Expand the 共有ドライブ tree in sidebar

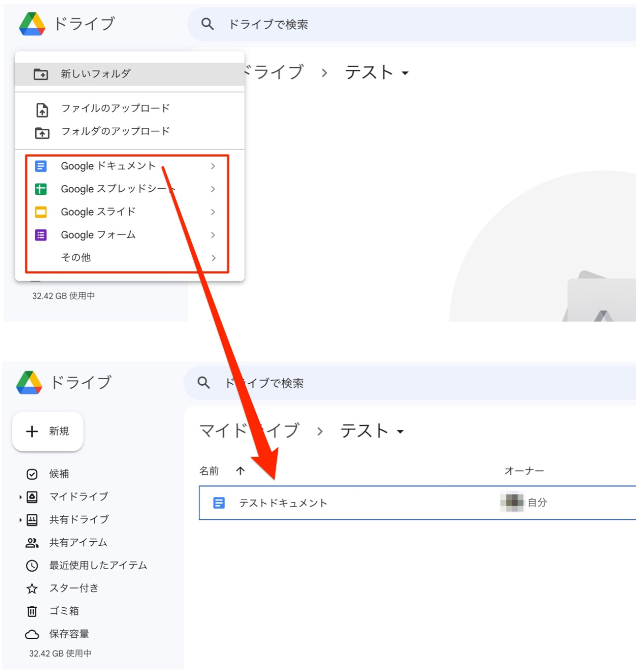pos(21,520)
